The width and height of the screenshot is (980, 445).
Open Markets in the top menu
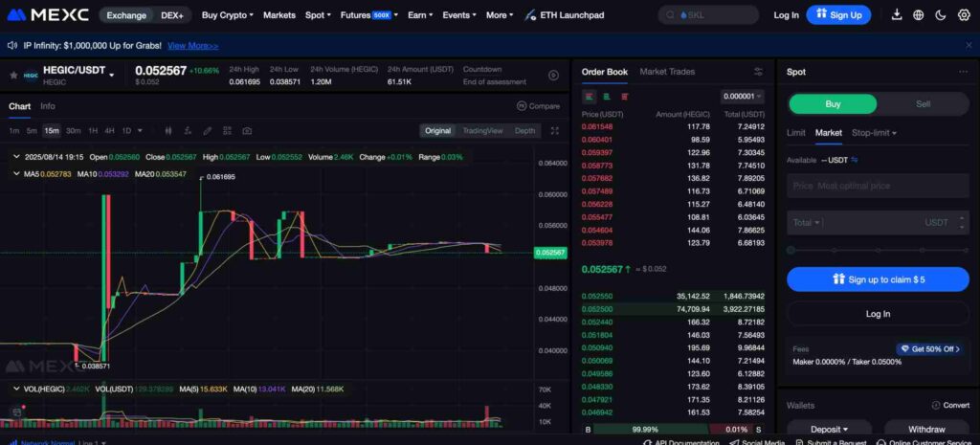[x=278, y=15]
